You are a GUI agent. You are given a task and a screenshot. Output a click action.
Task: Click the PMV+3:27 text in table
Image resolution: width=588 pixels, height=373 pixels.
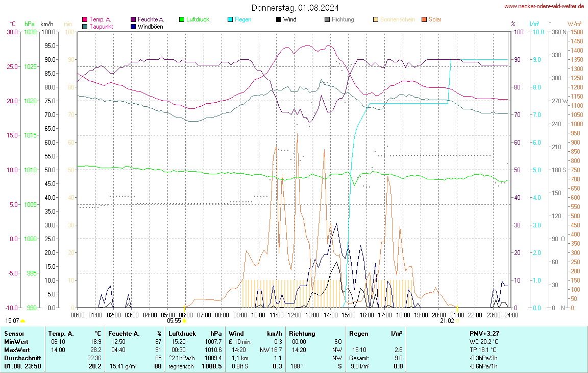[484, 333]
